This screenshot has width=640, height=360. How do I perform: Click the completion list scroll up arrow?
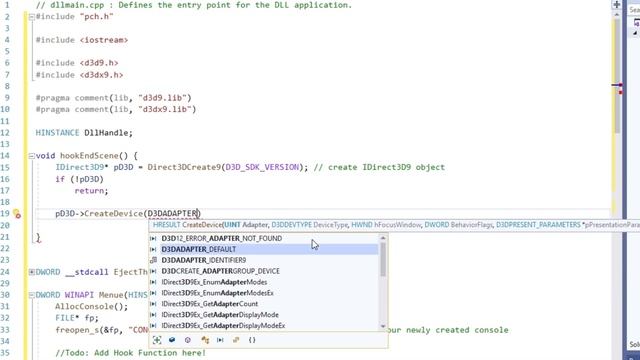click(x=383, y=238)
